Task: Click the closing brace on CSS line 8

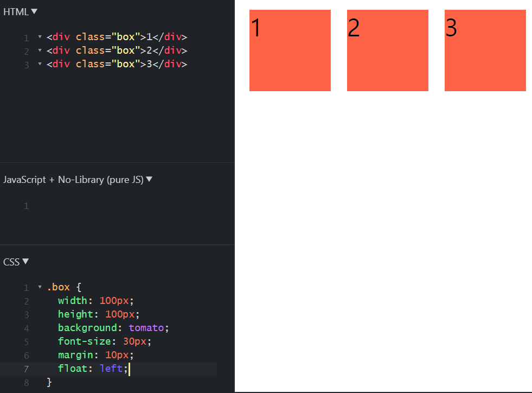Action: coord(49,382)
